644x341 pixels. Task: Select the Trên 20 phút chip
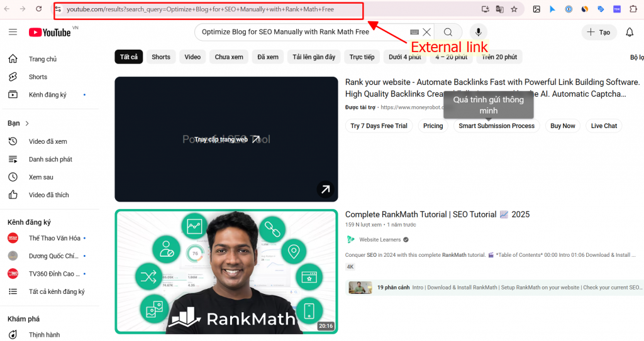(499, 57)
